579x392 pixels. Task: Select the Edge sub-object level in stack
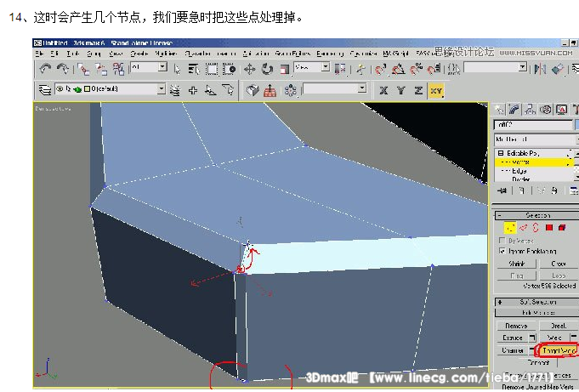(519, 171)
